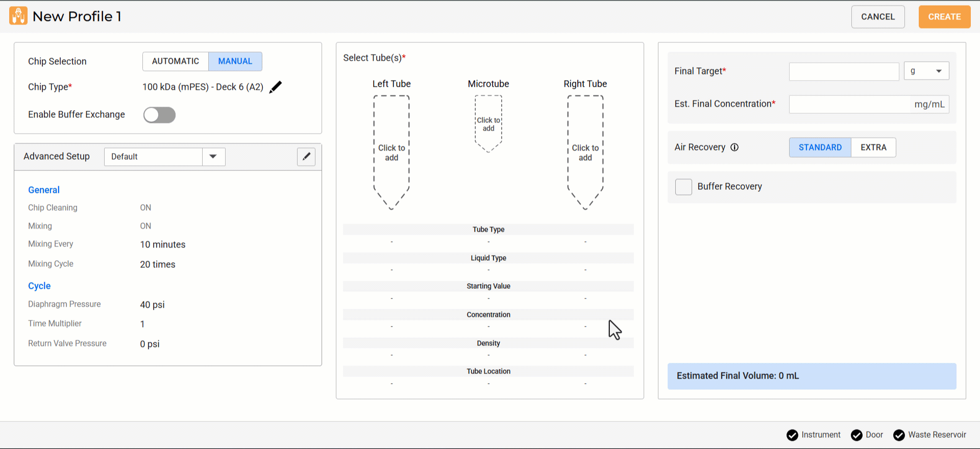The width and height of the screenshot is (980, 449).
Task: Open the Final Target unit dropdown
Action: [926, 71]
